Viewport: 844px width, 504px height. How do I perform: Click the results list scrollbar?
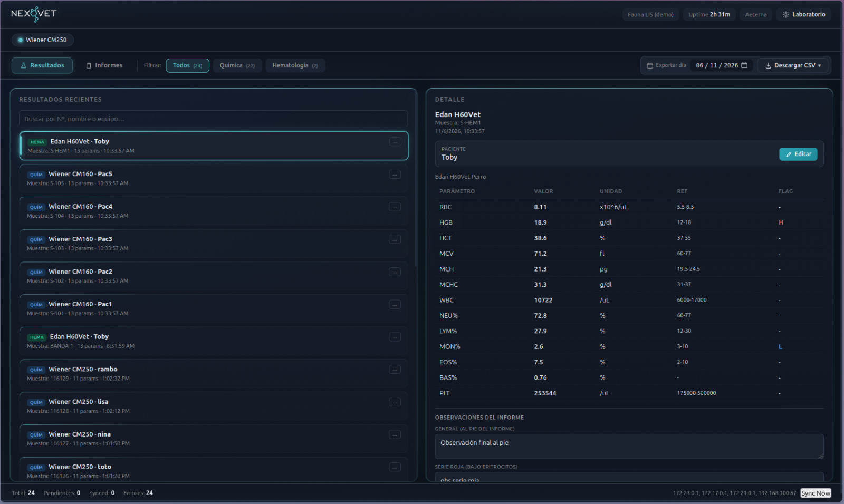[x=416, y=179]
